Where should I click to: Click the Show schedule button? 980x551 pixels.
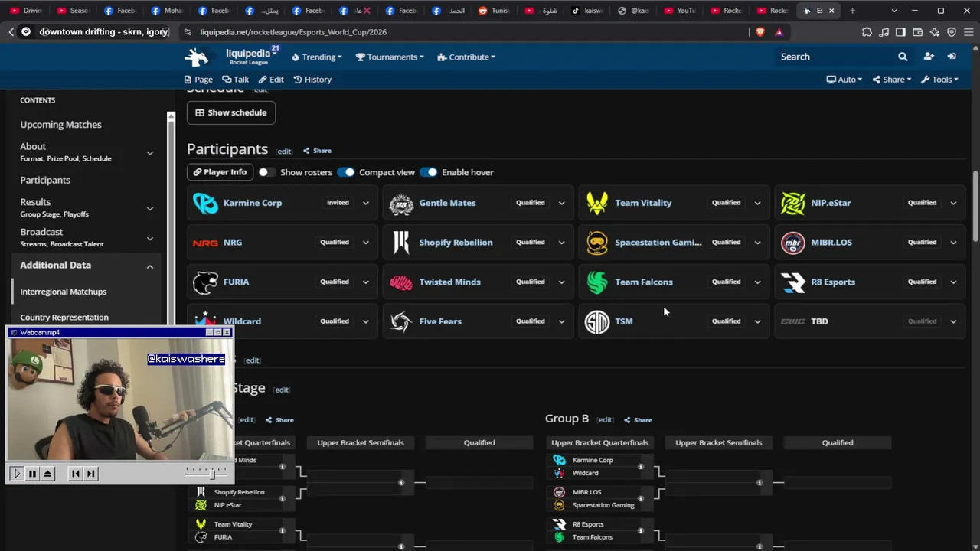point(231,112)
